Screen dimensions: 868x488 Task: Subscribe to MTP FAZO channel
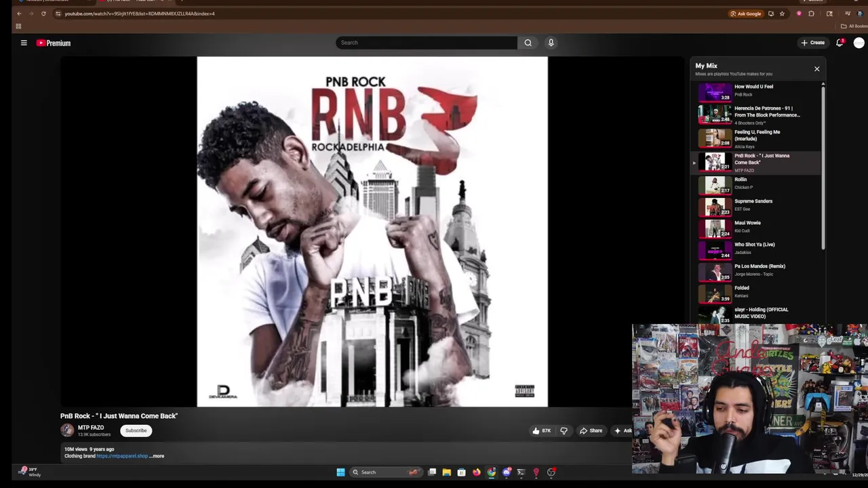click(136, 430)
